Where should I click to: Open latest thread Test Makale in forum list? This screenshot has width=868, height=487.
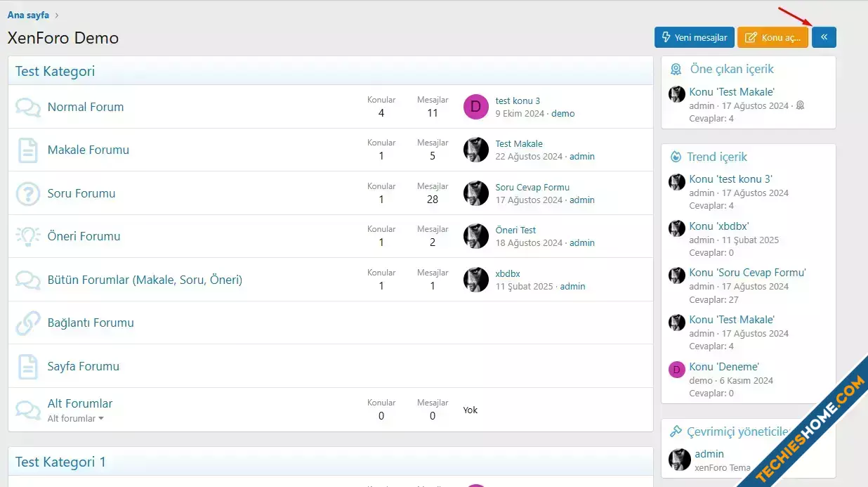coord(519,143)
